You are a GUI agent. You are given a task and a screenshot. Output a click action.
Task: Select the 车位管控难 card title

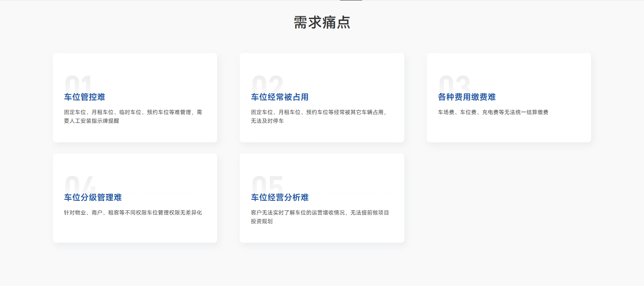tap(84, 97)
